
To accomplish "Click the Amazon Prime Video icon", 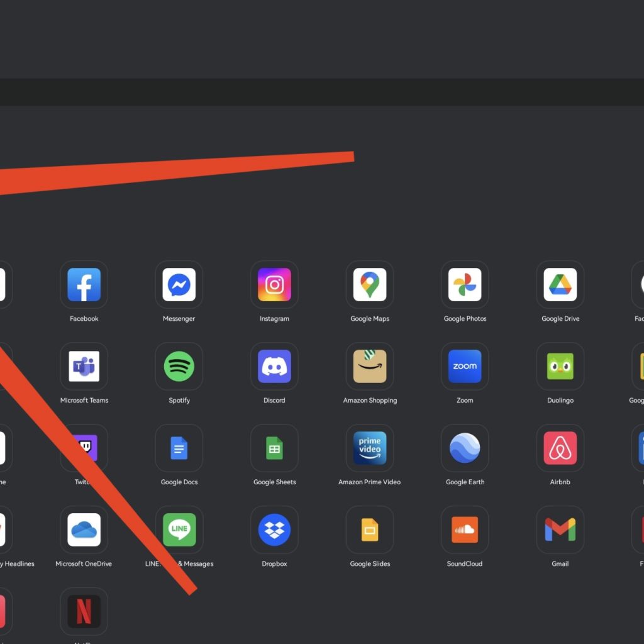I will coord(370,448).
